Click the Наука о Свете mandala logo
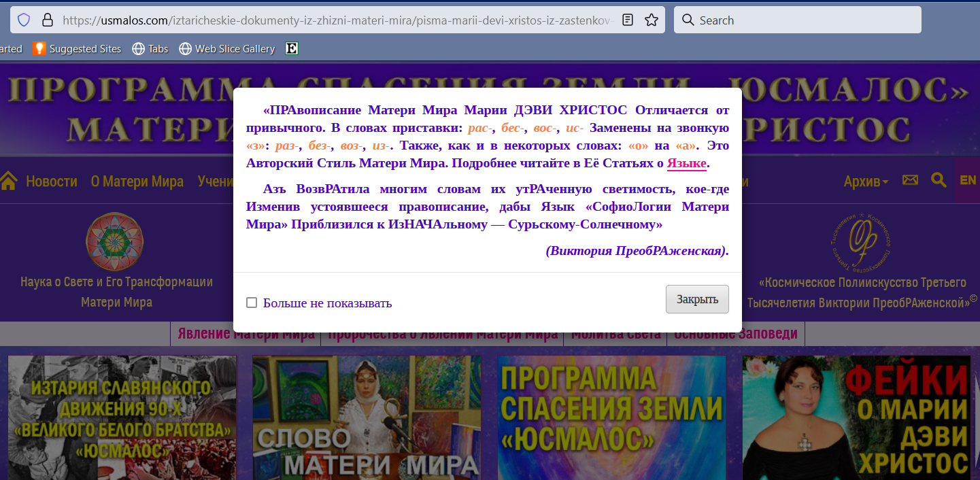Image resolution: width=980 pixels, height=480 pixels. click(x=114, y=241)
